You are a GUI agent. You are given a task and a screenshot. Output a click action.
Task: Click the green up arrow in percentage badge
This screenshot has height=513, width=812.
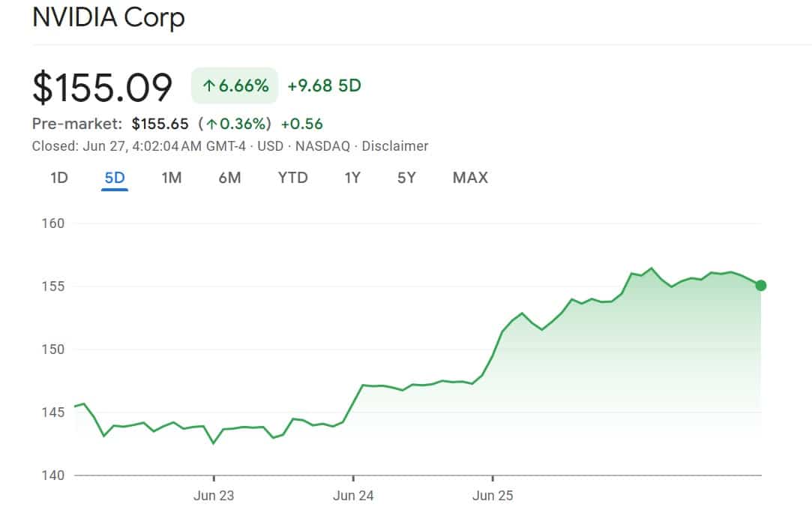pyautogui.click(x=208, y=85)
